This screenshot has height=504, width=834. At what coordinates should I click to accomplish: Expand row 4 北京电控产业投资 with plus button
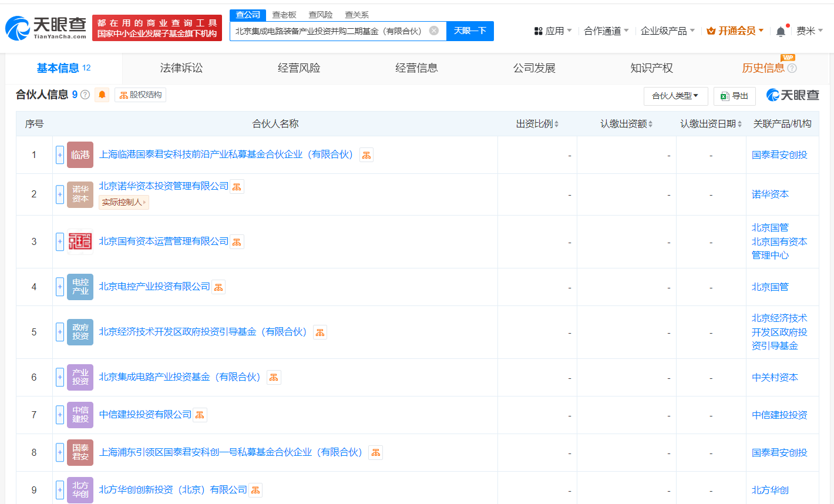60,287
